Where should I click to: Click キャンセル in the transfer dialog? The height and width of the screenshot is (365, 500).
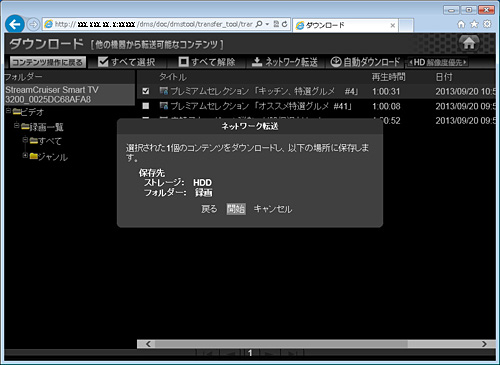coord(273,209)
